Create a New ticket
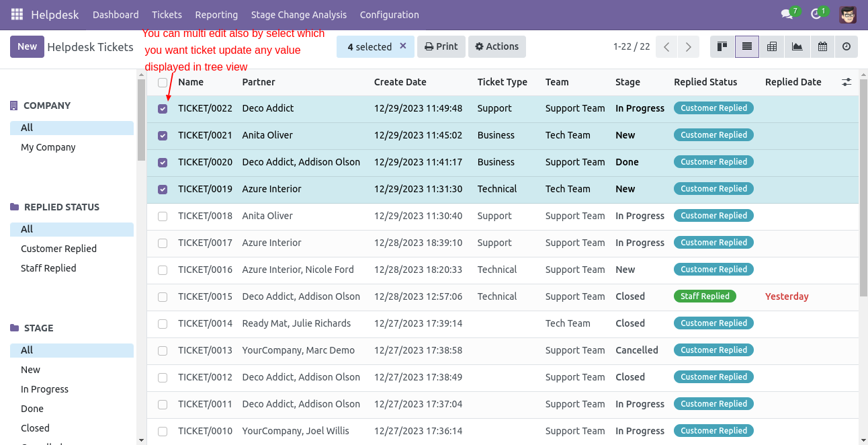Image resolution: width=868 pixels, height=445 pixels. (x=27, y=46)
